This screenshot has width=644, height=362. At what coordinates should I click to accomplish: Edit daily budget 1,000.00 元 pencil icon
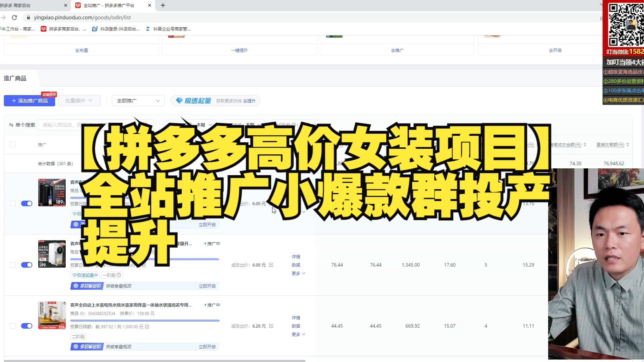pos(147,327)
